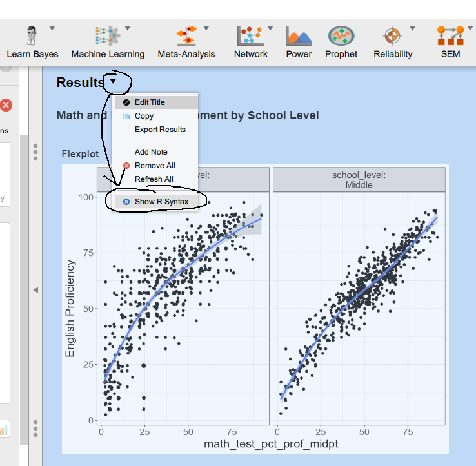Screen dimensions: 476x466
Task: Expand the Learn Bayes dropdown arrow
Action: [52, 28]
